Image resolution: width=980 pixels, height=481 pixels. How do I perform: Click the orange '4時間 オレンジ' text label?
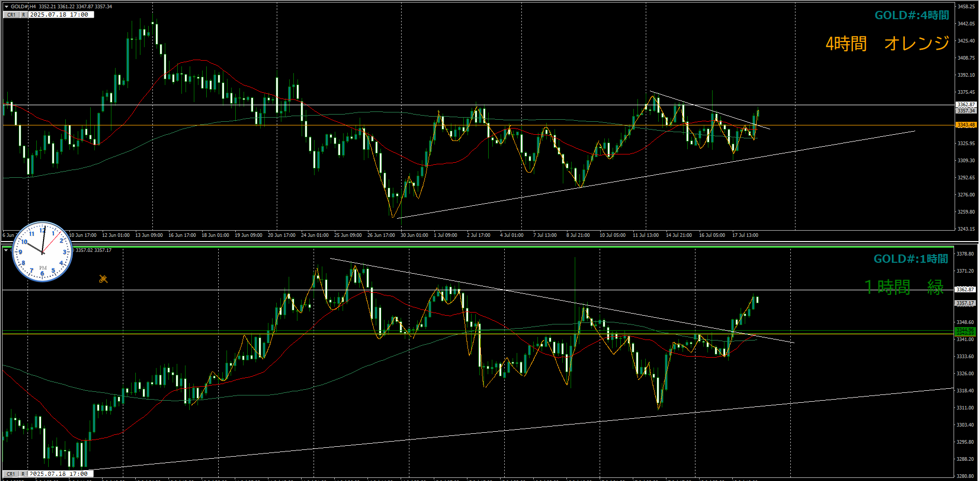pyautogui.click(x=887, y=44)
